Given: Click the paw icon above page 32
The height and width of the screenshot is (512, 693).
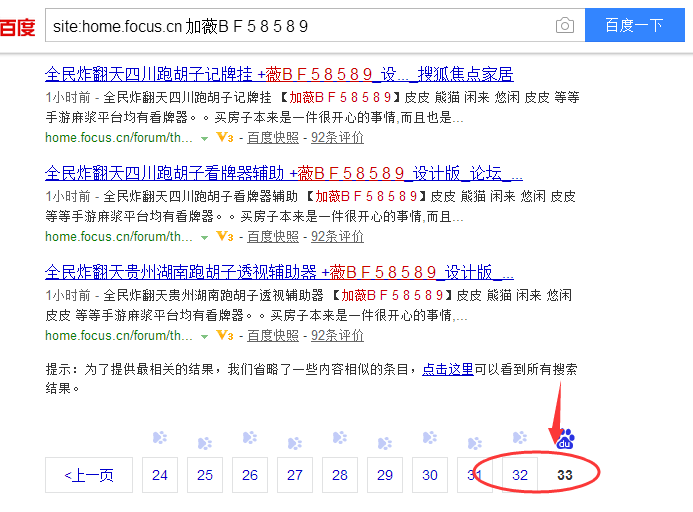Looking at the screenshot, I should click(x=520, y=438).
